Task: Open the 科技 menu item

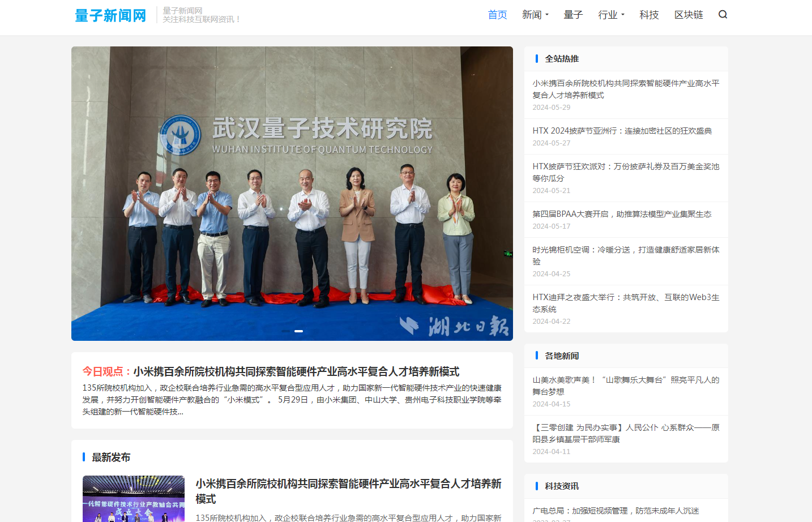Action: point(649,15)
